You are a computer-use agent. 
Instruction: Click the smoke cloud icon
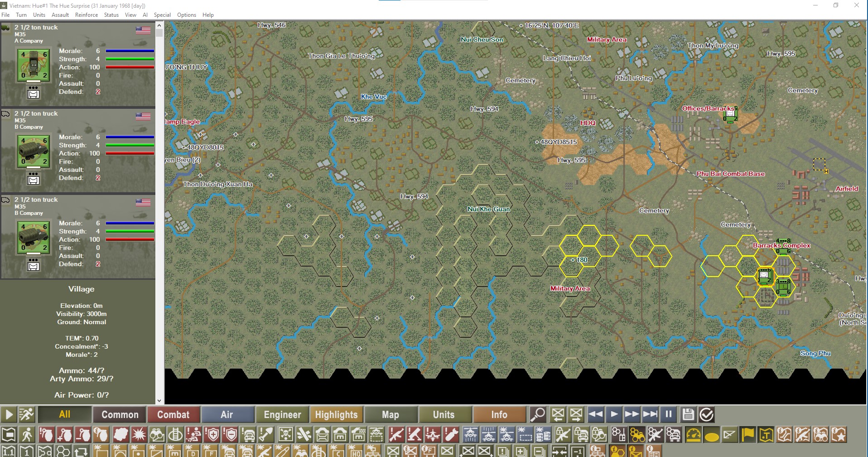(x=121, y=435)
